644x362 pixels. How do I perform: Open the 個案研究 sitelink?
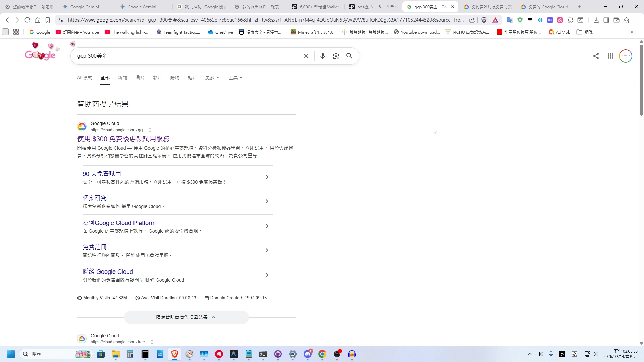(95, 198)
